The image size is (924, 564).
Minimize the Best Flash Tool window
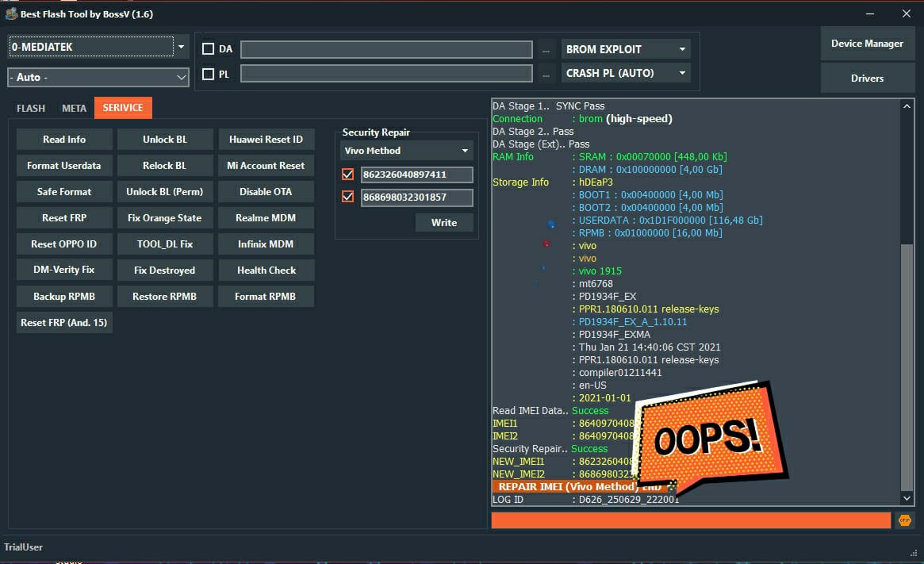tap(870, 13)
